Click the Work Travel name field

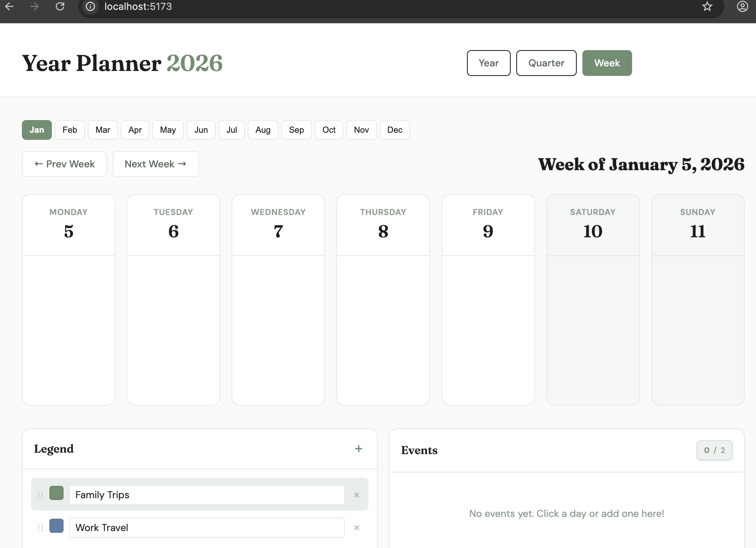206,528
